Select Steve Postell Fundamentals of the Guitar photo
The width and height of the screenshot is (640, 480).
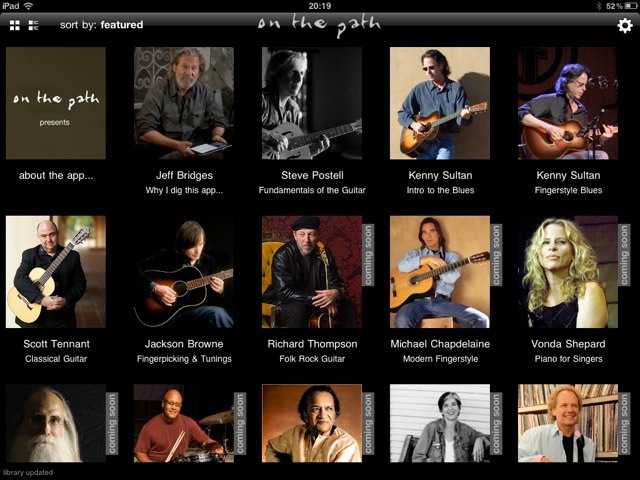(x=312, y=103)
